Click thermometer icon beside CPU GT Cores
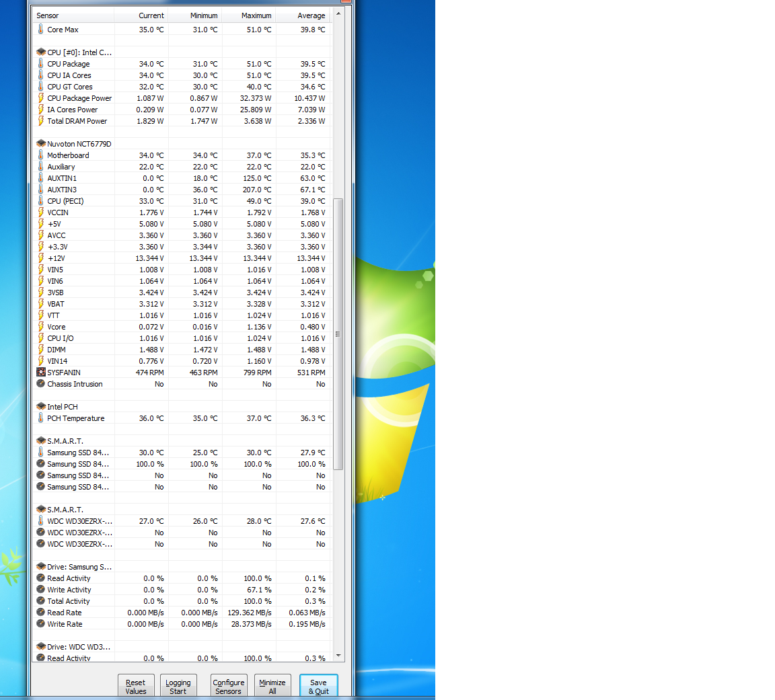Screen dimensions: 775x700 (40, 87)
